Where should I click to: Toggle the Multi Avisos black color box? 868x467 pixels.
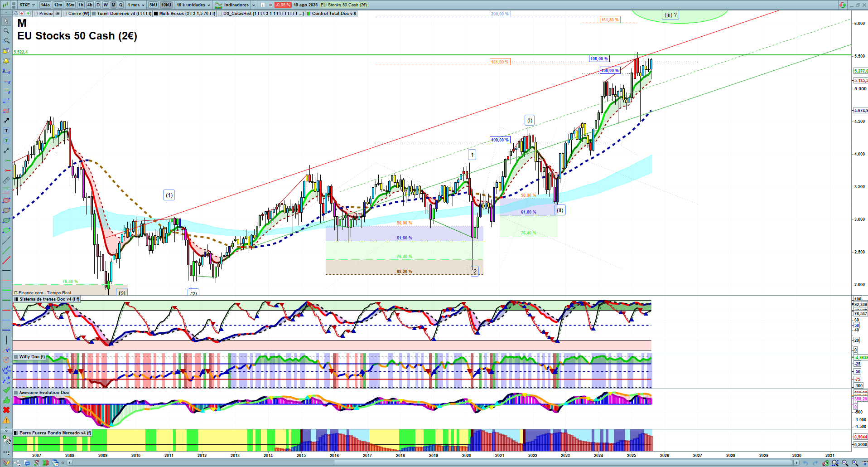click(156, 14)
